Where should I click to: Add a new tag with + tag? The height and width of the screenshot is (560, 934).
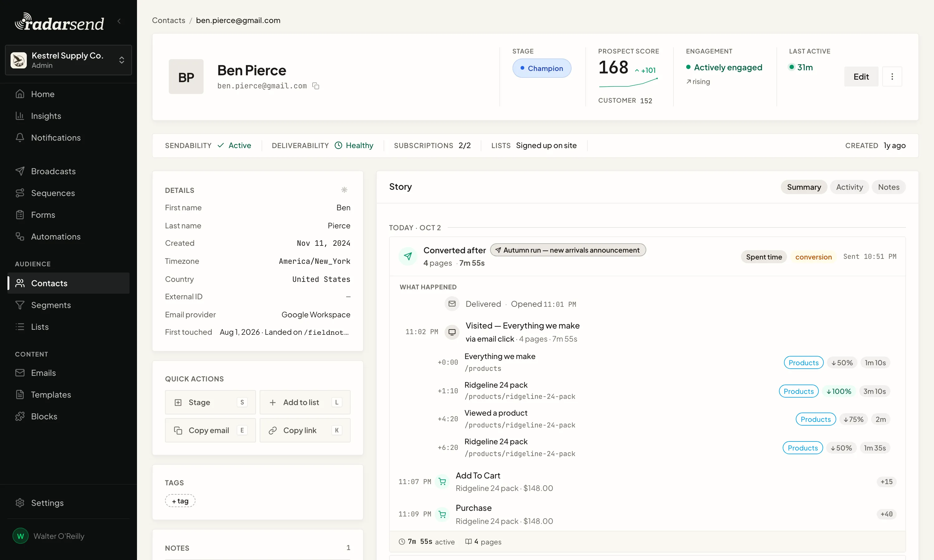coord(180,501)
